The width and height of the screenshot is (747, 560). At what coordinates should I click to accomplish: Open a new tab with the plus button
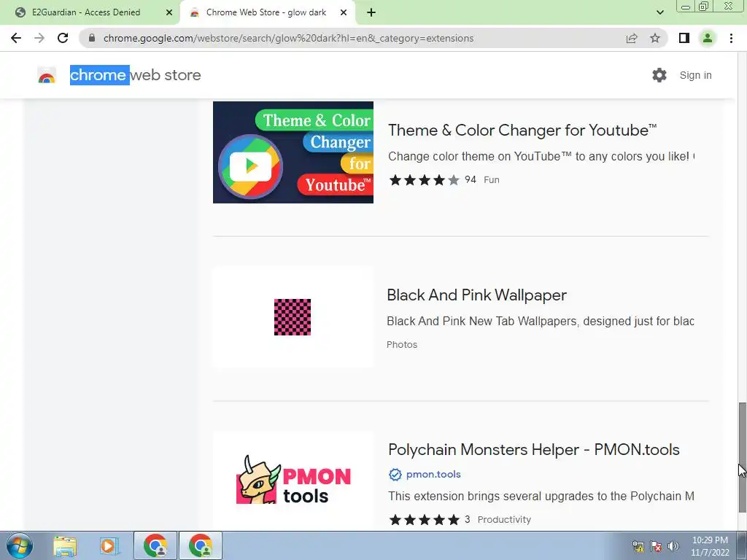[x=371, y=12]
